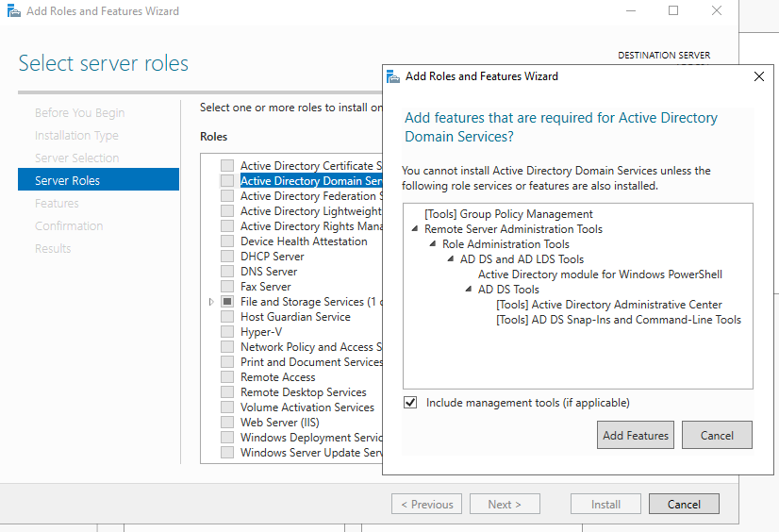Tick the Remote Access checkbox

pyautogui.click(x=227, y=377)
